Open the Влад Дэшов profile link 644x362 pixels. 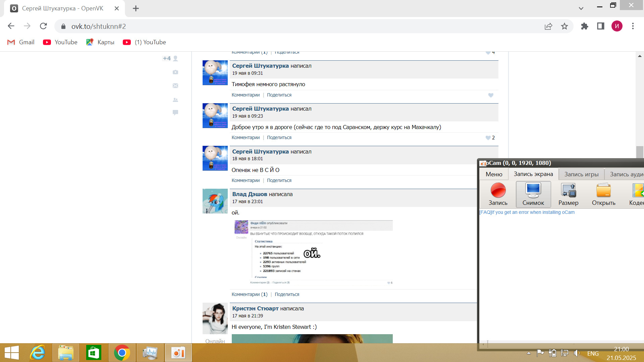tap(250, 194)
